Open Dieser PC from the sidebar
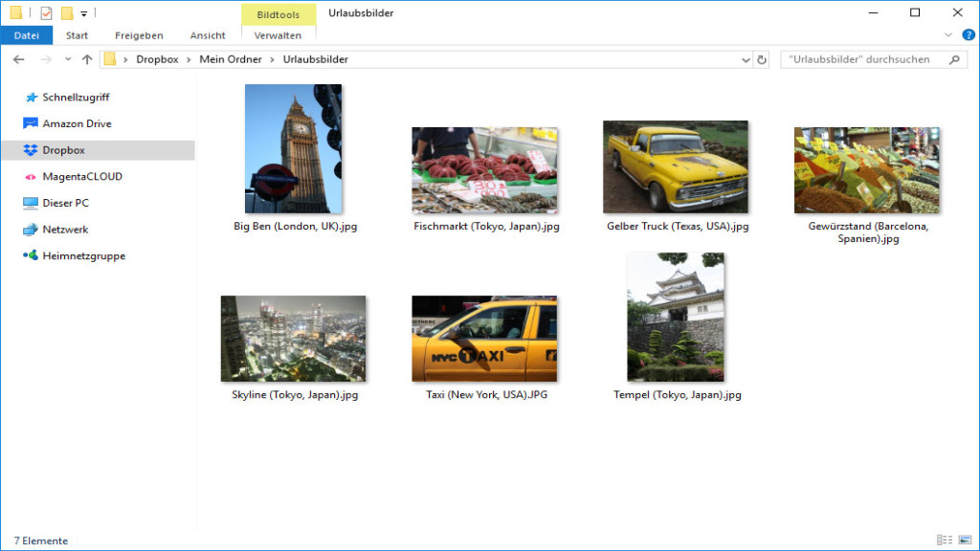The image size is (980, 551). [x=68, y=203]
